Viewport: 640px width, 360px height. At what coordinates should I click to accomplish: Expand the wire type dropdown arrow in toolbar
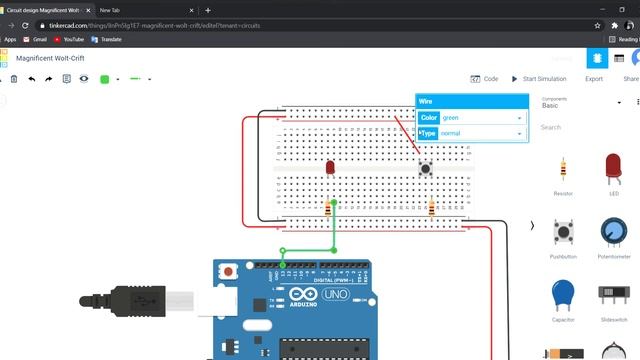click(150, 79)
